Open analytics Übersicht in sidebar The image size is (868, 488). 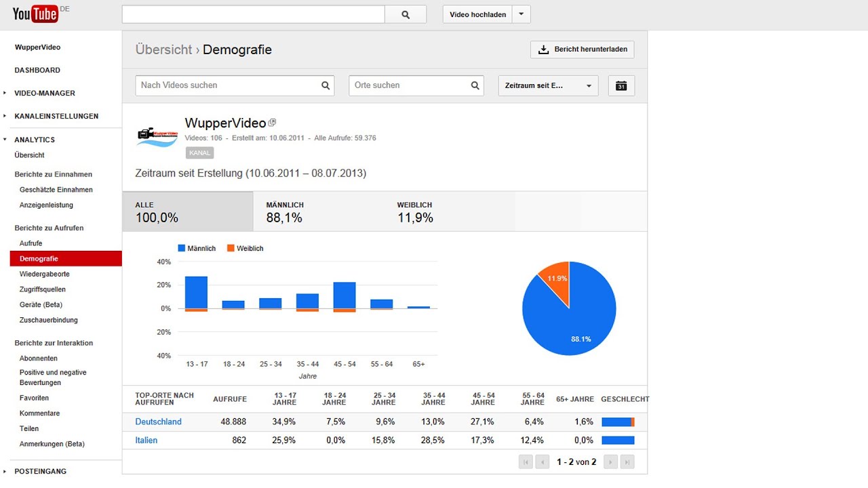[30, 155]
